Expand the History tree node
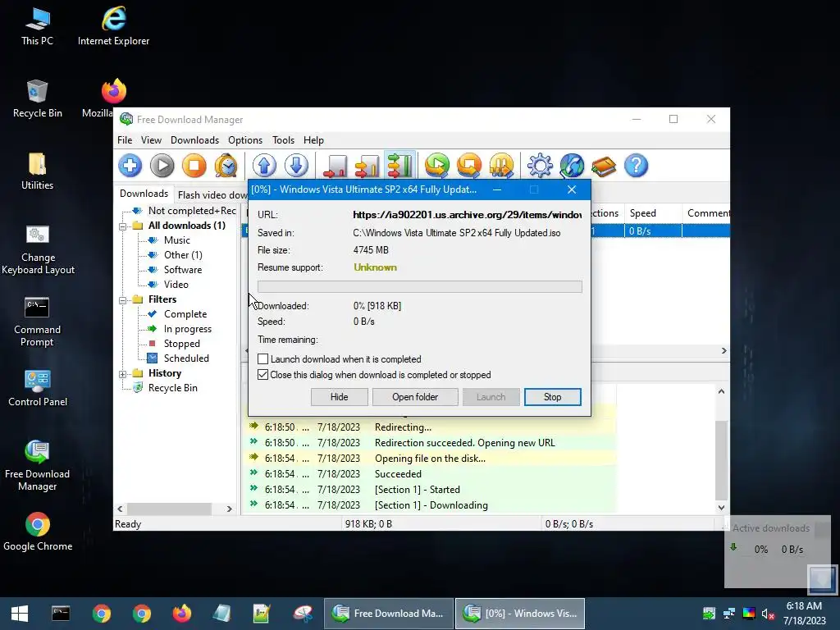Viewport: 840px width, 630px height. [123, 374]
